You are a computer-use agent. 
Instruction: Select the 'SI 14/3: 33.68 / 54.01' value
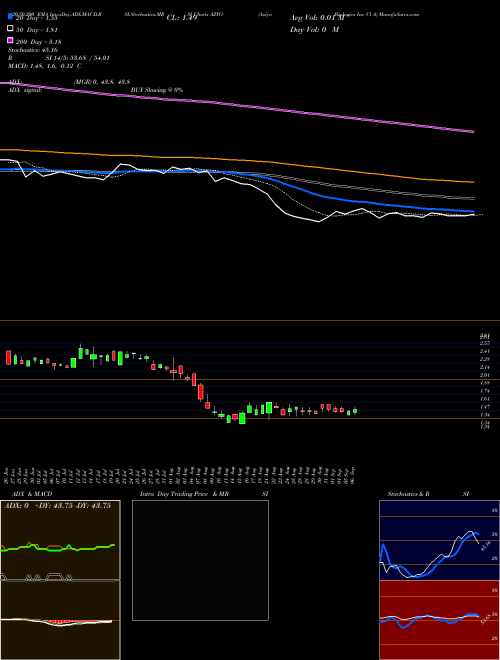[75, 58]
